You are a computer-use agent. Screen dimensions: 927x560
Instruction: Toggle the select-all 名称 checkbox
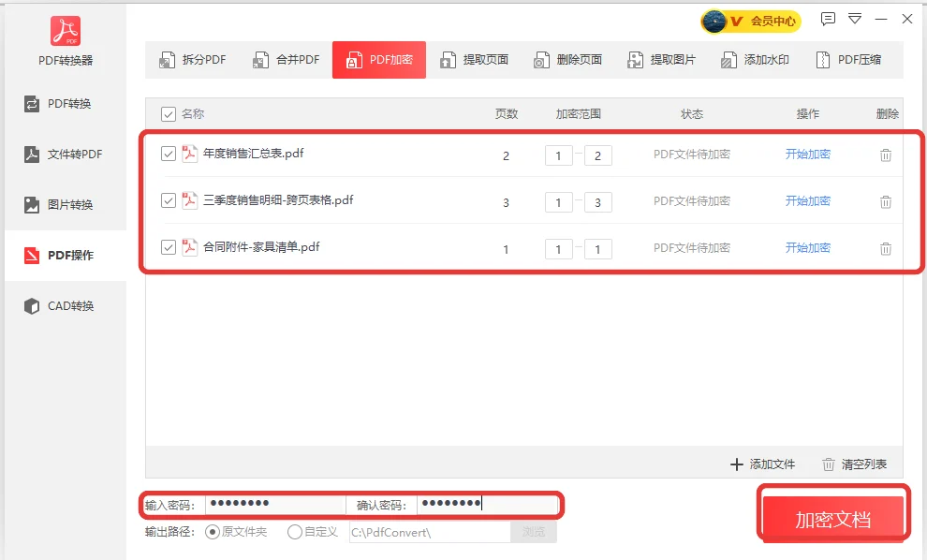point(169,114)
